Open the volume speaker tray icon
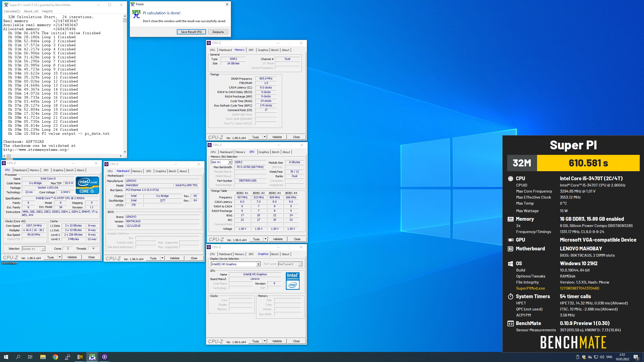The width and height of the screenshot is (644, 362). tap(602, 357)
